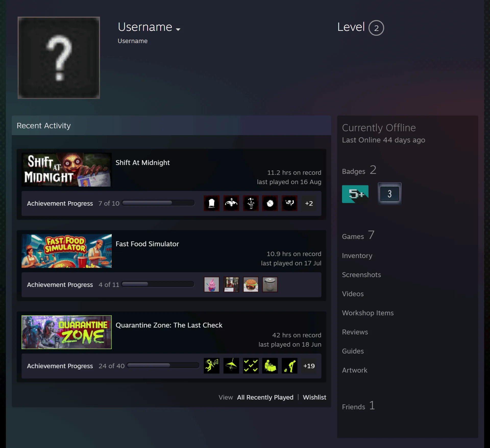Open the Friends list

(358, 406)
